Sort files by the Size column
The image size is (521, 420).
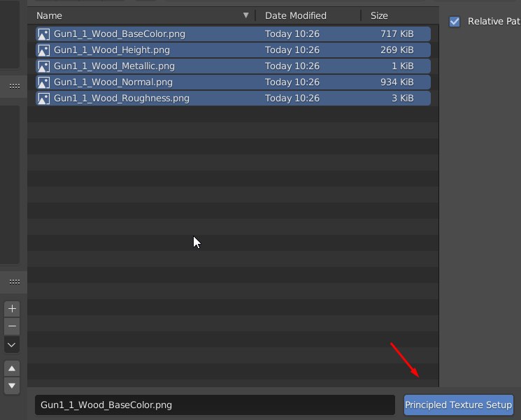click(x=379, y=15)
